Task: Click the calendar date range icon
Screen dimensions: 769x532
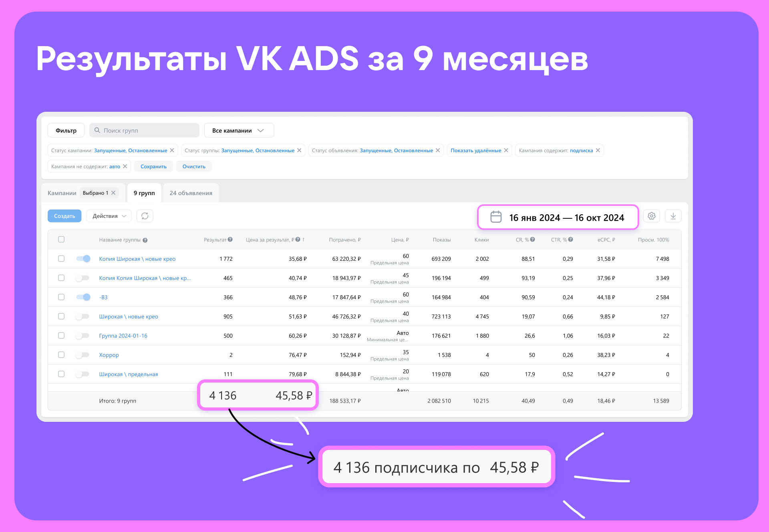Action: click(x=496, y=217)
